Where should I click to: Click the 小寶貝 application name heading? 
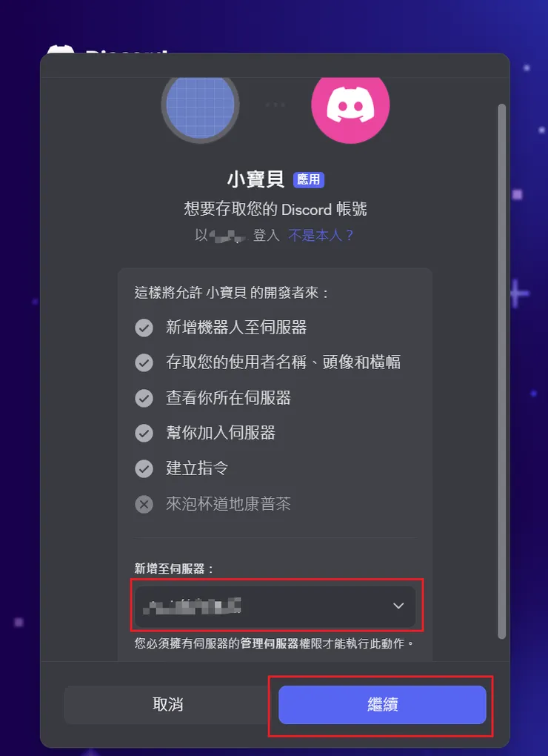[x=255, y=179]
